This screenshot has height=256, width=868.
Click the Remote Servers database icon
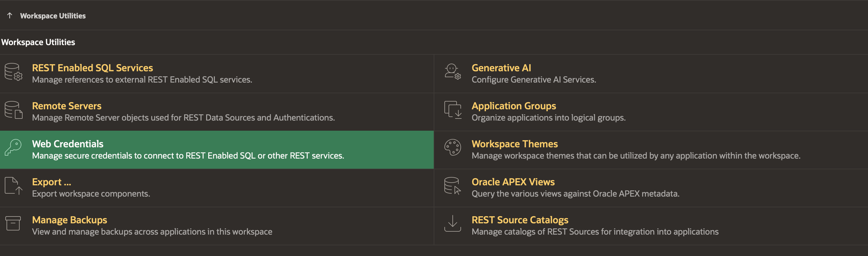coord(13,110)
